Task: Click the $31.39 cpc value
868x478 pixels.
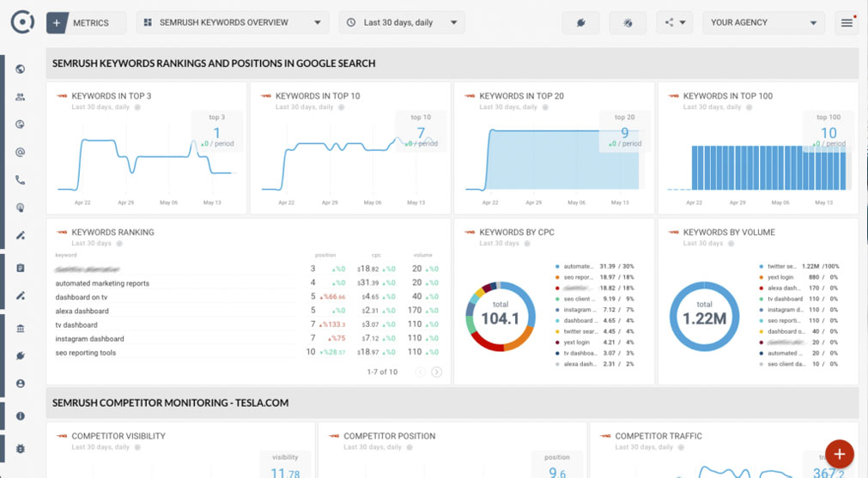Action: point(368,282)
